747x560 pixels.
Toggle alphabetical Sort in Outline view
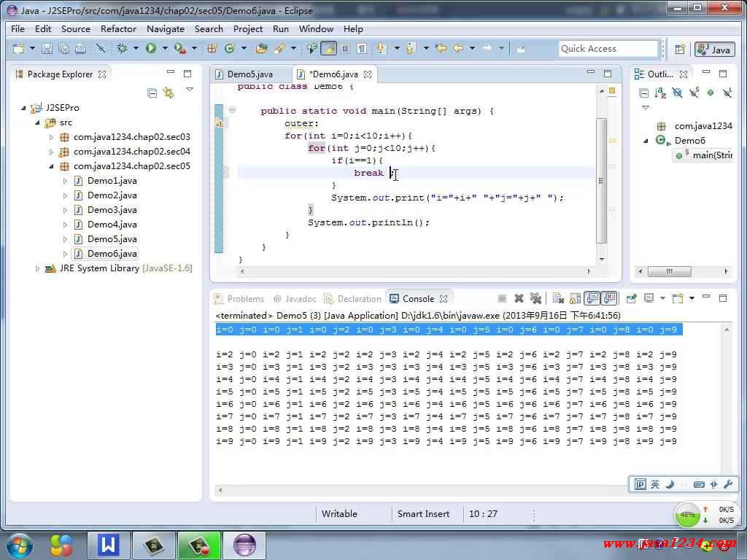660,93
